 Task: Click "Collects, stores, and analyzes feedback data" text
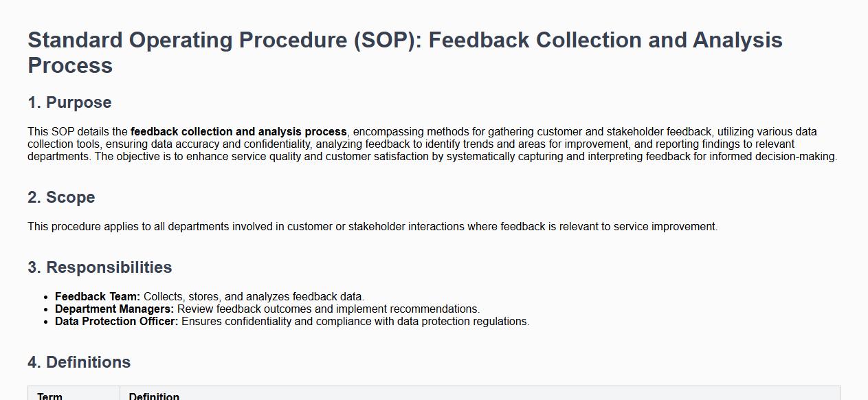(x=254, y=296)
